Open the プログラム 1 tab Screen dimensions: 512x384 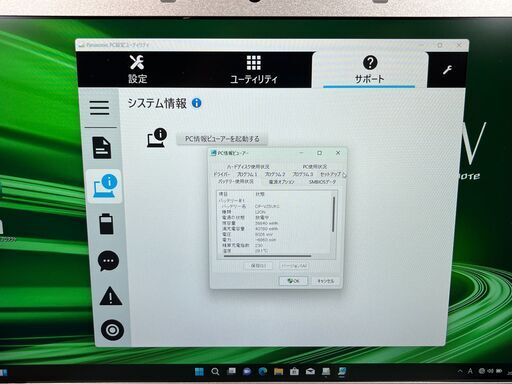(247, 174)
